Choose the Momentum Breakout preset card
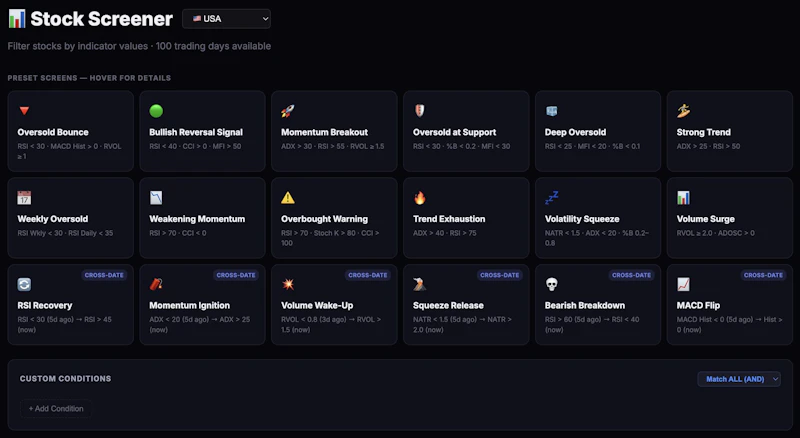 click(334, 131)
